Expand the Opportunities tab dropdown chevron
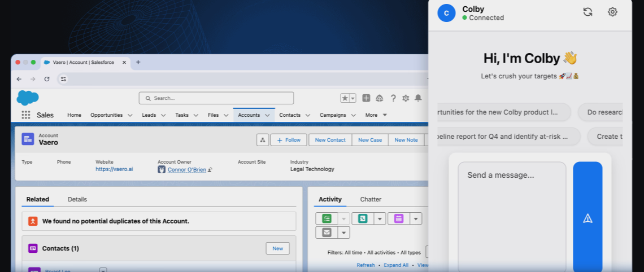 coord(130,115)
